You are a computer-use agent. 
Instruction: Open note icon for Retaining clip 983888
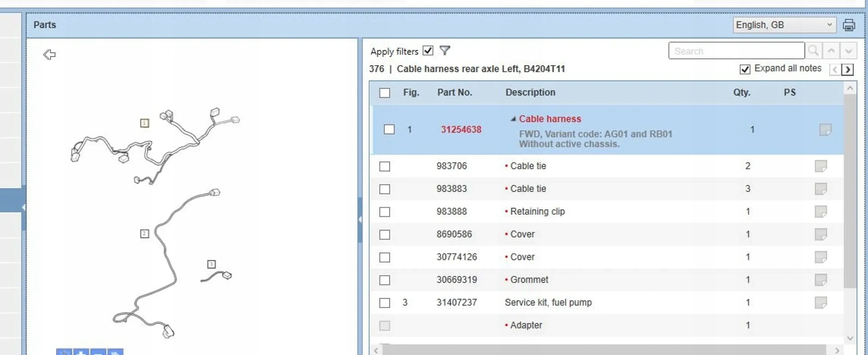(x=821, y=212)
